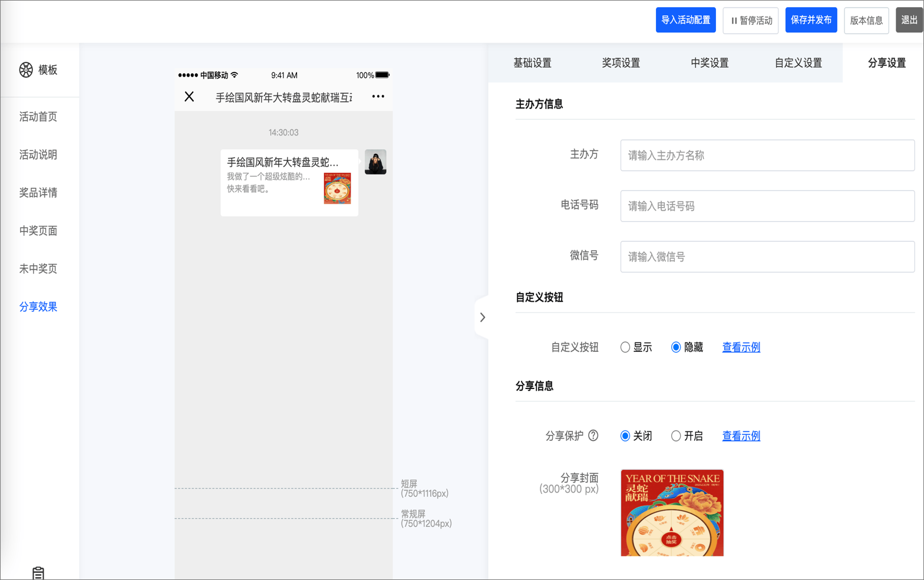Select 显示 for custom button
The image size is (924, 580).
coord(625,347)
